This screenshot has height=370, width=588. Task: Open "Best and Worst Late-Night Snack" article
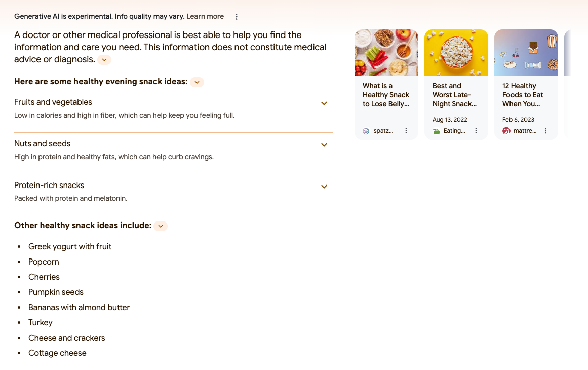pos(454,95)
